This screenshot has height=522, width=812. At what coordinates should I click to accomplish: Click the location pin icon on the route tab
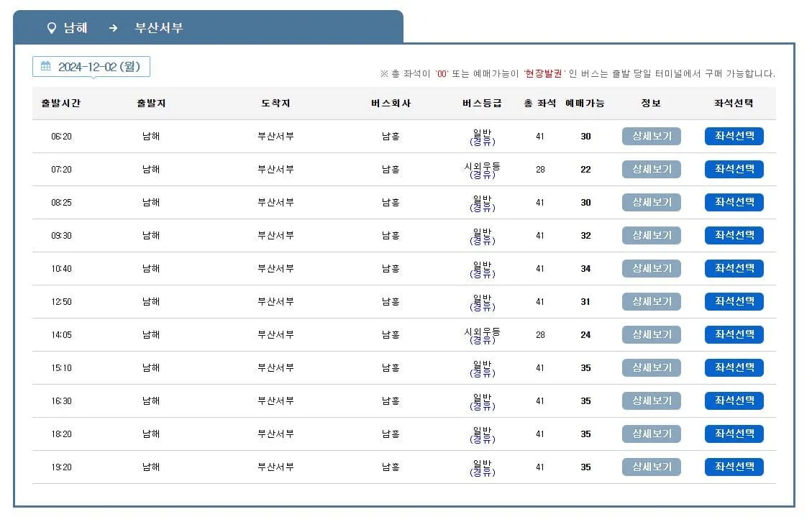50,27
